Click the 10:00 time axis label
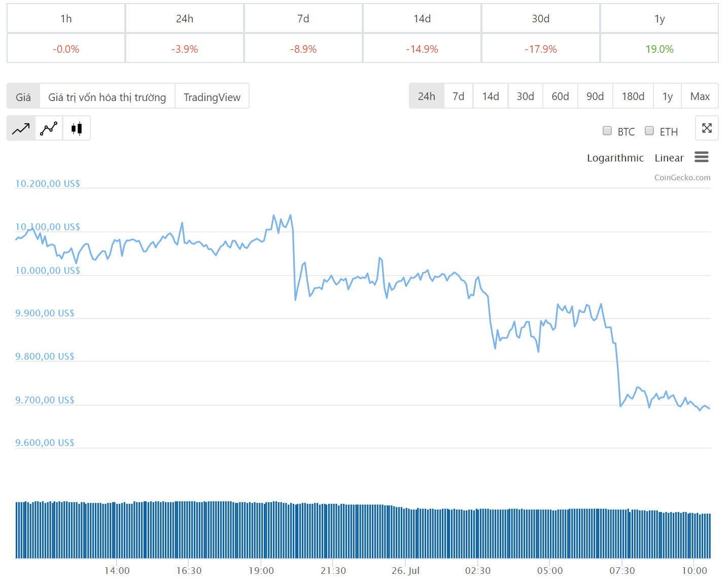This screenshot has width=728, height=583. [x=695, y=570]
